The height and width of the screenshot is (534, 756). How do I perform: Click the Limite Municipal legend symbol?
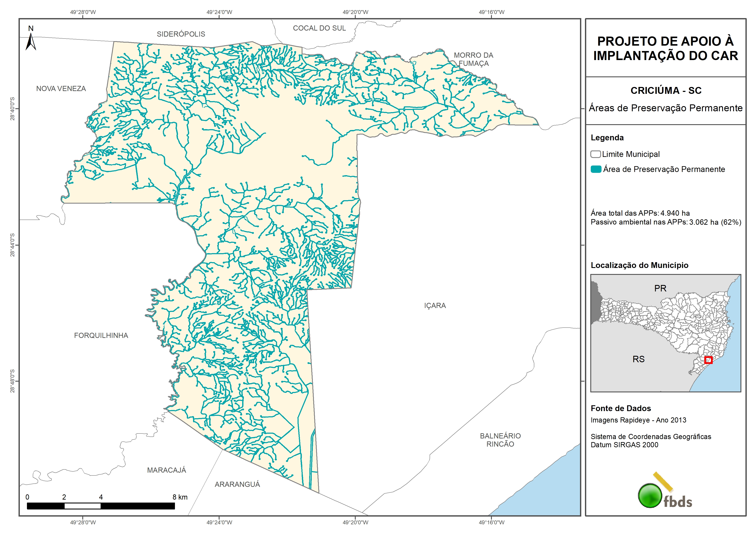[596, 154]
